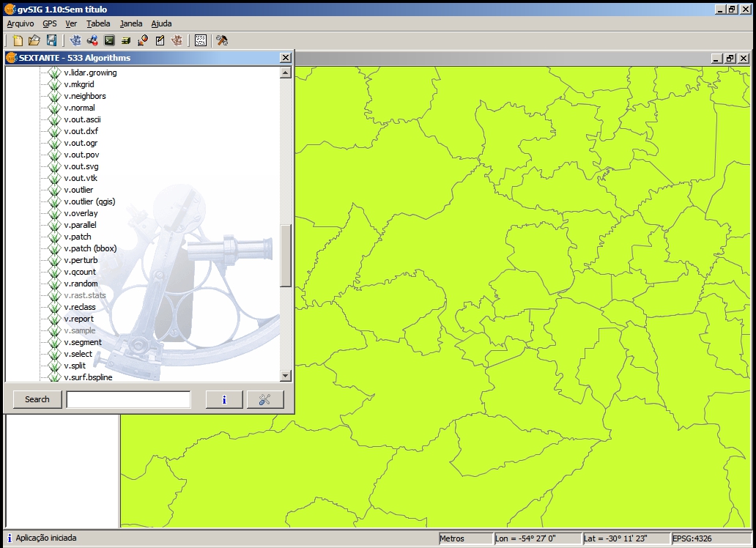Open the SEXTANTE modeler molecule icon
This screenshot has width=756, height=548.
coord(92,40)
